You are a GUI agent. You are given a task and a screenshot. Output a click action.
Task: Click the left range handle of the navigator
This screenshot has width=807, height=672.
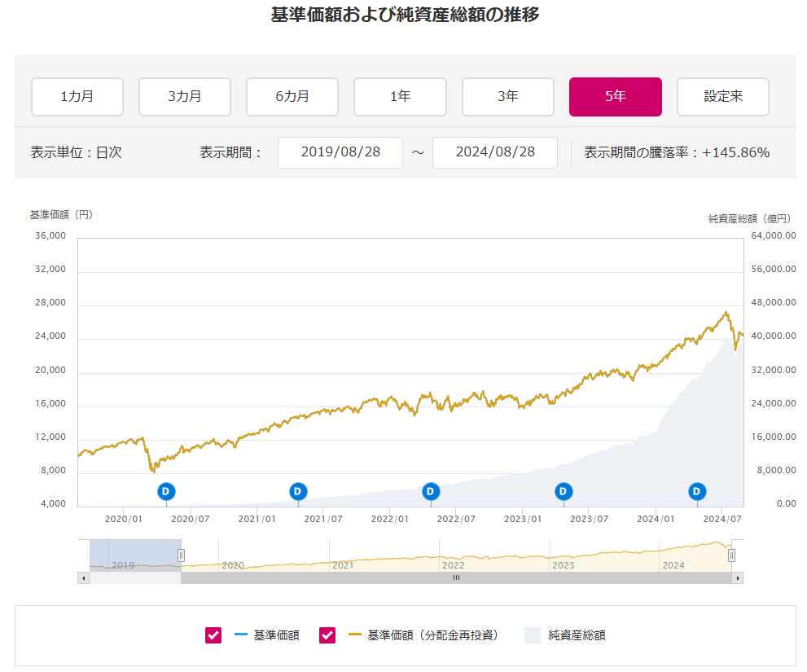[x=181, y=556]
